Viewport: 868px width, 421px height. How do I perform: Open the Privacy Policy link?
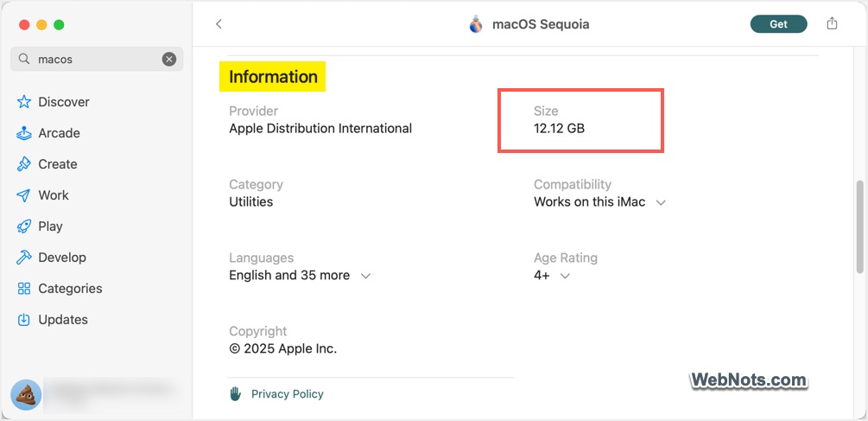288,394
